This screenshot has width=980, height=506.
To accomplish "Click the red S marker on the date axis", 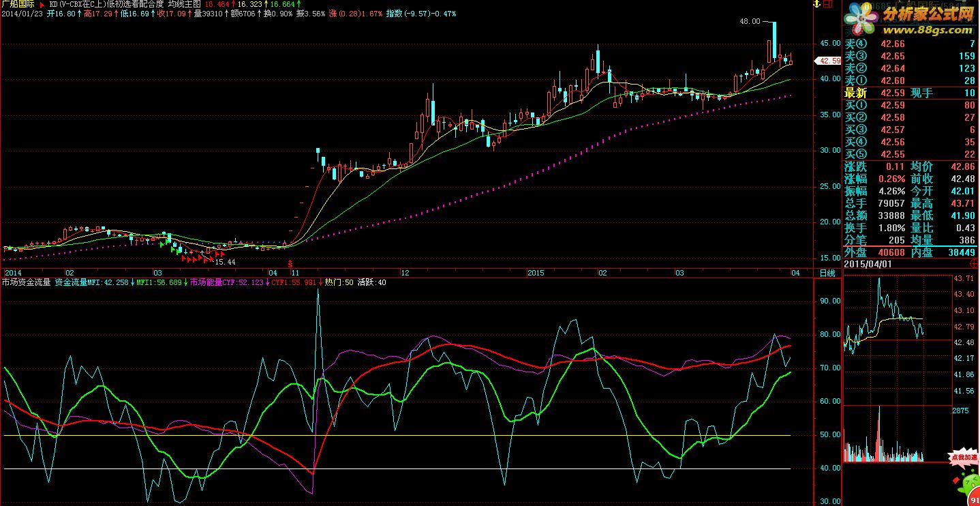I will (x=291, y=264).
